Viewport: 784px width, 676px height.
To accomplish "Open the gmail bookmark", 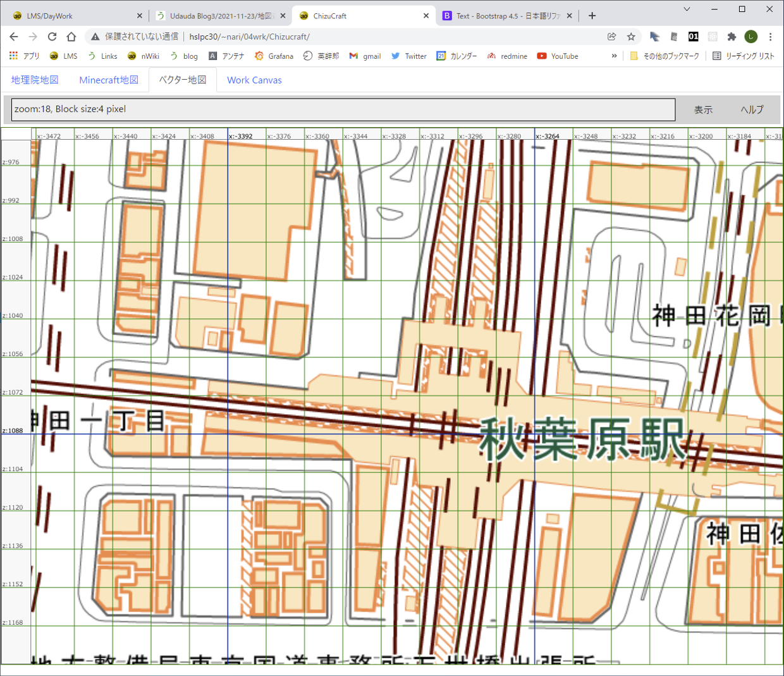I will coord(365,56).
